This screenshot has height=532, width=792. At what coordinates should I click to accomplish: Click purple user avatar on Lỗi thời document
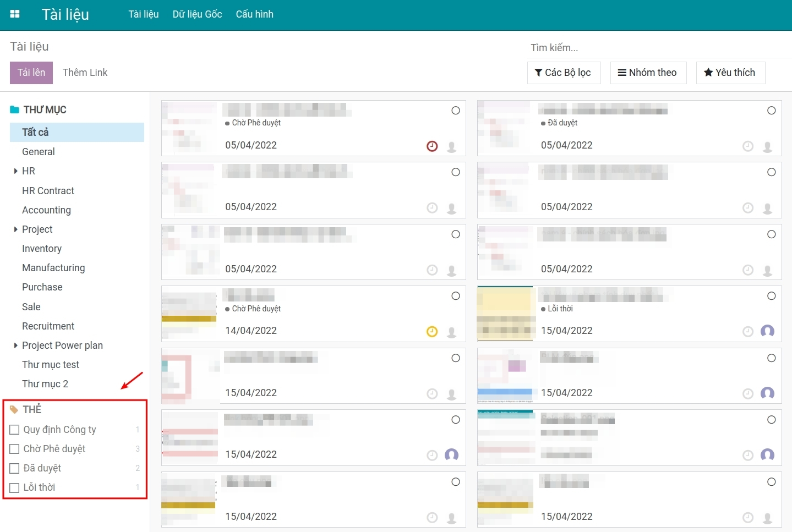767,331
